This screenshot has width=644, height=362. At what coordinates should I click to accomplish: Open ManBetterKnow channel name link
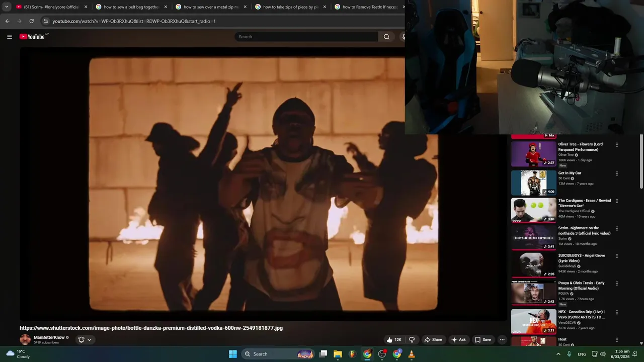tap(49, 337)
